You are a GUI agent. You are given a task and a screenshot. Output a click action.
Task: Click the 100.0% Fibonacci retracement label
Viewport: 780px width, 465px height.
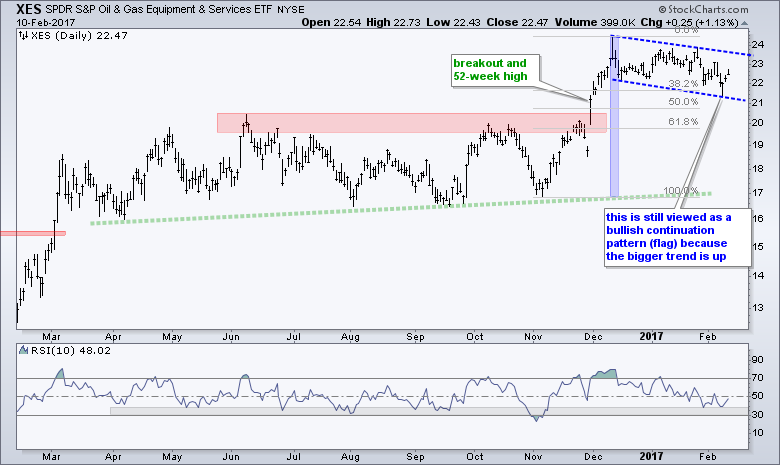(681, 191)
